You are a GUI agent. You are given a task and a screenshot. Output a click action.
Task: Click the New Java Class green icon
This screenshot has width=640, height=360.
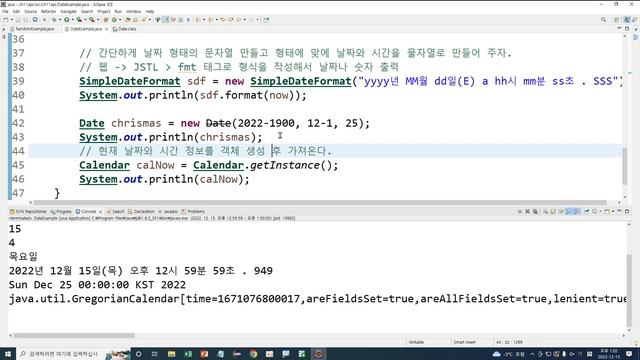(114, 20)
